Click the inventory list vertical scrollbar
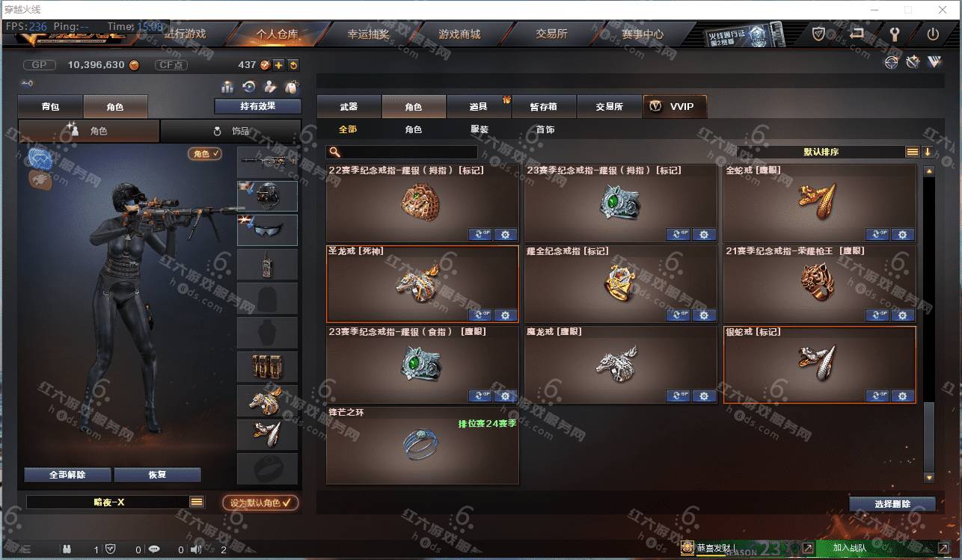962x560 pixels. tap(929, 325)
